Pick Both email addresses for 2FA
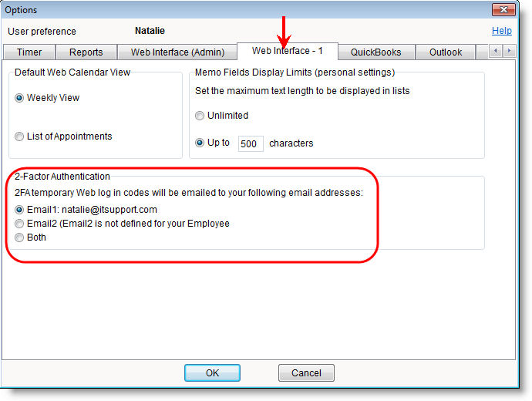 [19, 238]
